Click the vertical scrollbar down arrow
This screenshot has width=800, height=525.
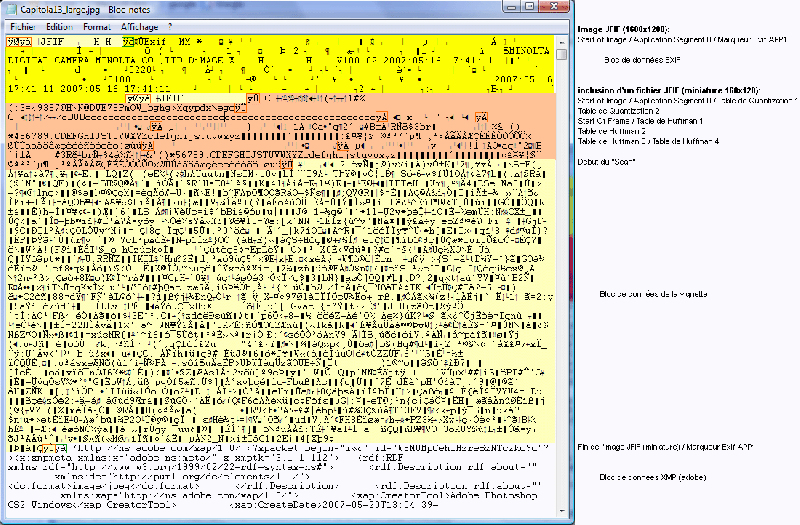[562, 511]
